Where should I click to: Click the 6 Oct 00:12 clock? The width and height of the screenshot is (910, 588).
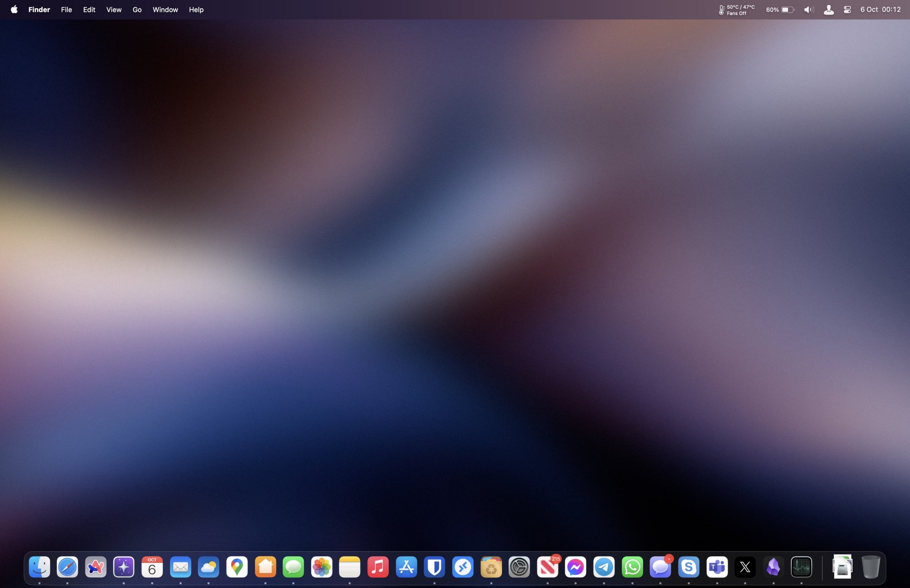pyautogui.click(x=880, y=10)
